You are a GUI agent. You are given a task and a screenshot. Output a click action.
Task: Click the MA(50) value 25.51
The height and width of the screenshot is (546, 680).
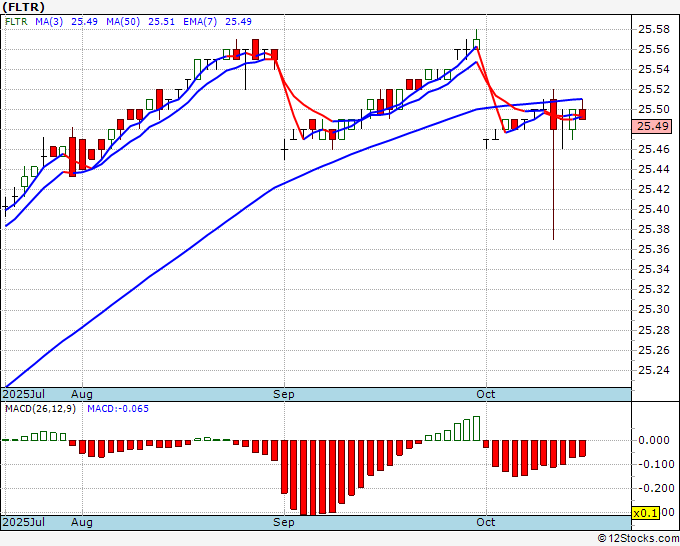click(x=161, y=22)
